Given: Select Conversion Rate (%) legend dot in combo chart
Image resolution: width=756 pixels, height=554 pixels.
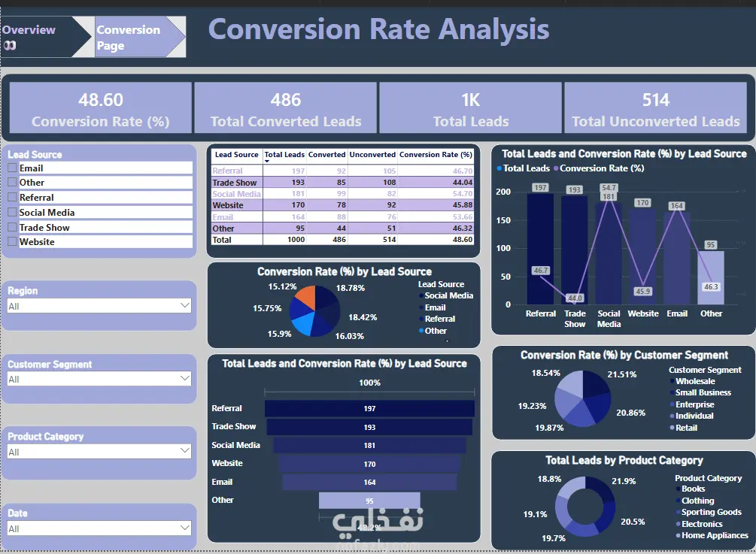Looking at the screenshot, I should click(557, 168).
